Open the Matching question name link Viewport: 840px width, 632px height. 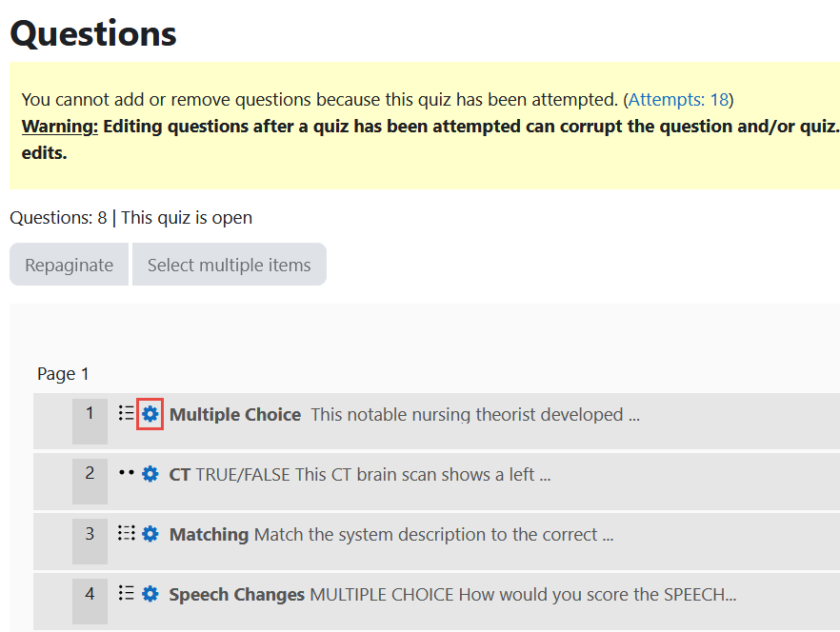coord(209,534)
